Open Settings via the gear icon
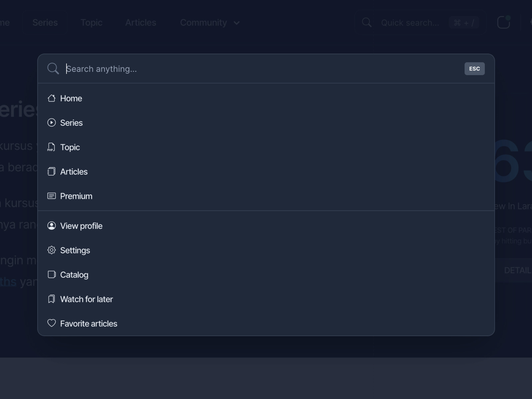 pos(52,250)
